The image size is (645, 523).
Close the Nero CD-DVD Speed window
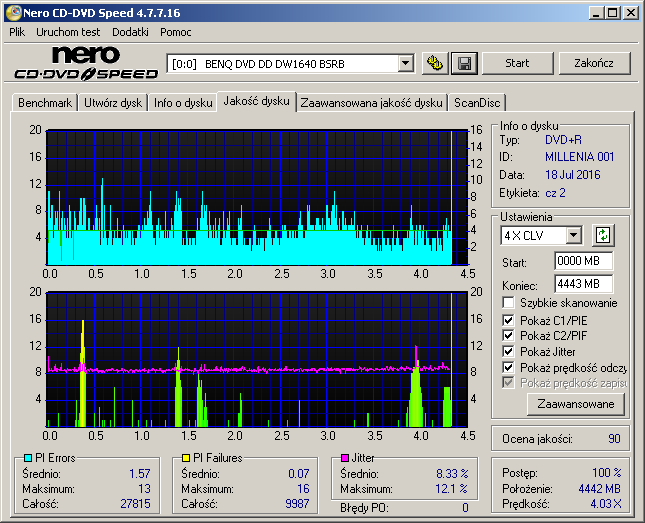tap(631, 13)
